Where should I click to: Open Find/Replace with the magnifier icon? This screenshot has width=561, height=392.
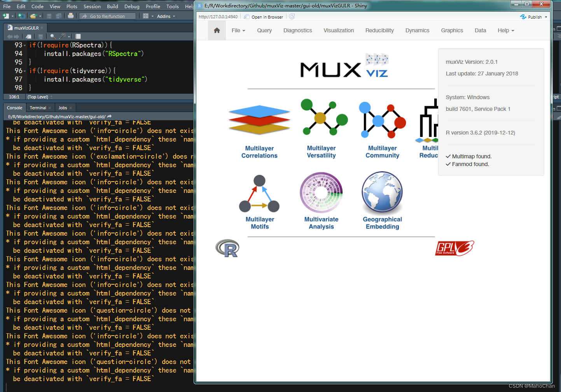(52, 36)
